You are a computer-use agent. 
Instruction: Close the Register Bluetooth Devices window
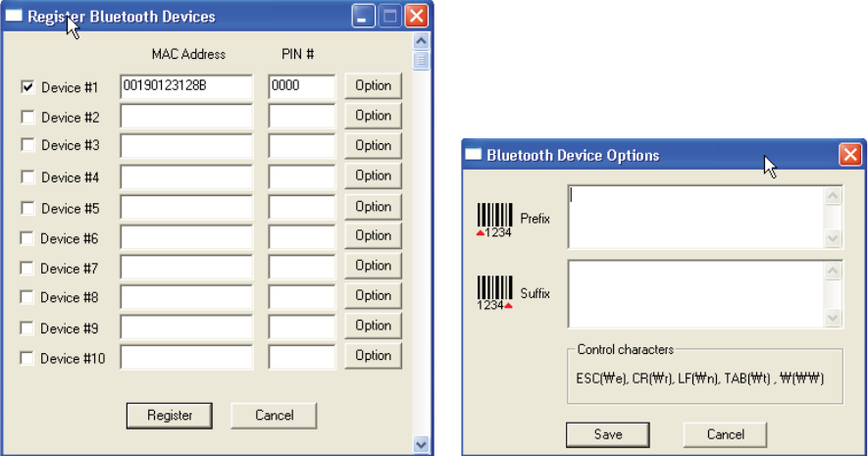(x=416, y=16)
